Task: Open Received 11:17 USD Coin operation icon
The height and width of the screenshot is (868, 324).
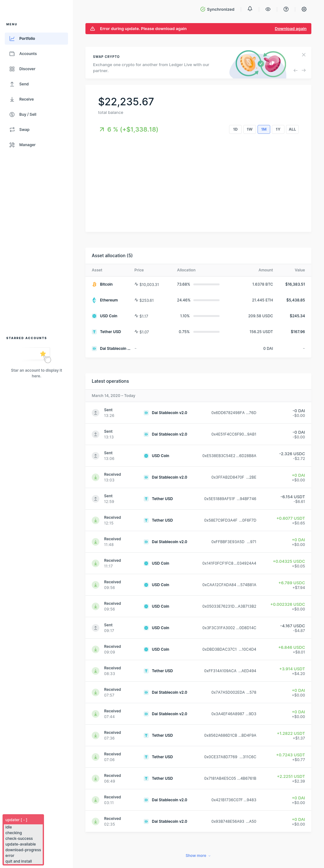Action: click(x=96, y=563)
